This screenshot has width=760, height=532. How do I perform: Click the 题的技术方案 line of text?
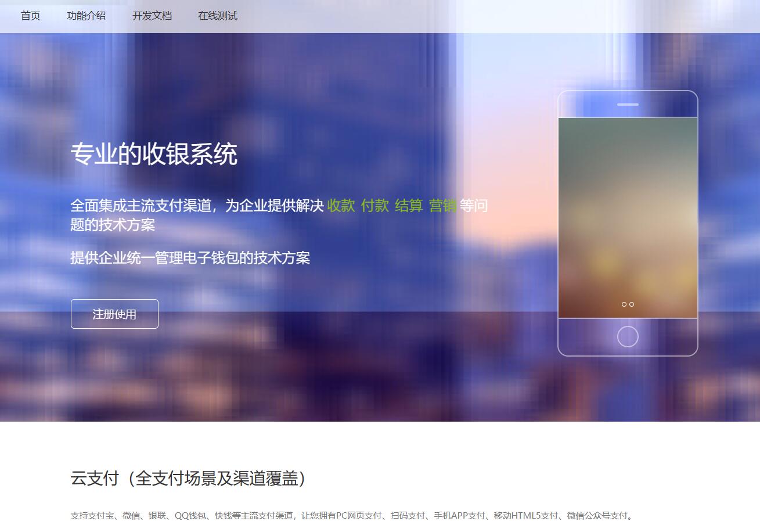pyautogui.click(x=113, y=225)
